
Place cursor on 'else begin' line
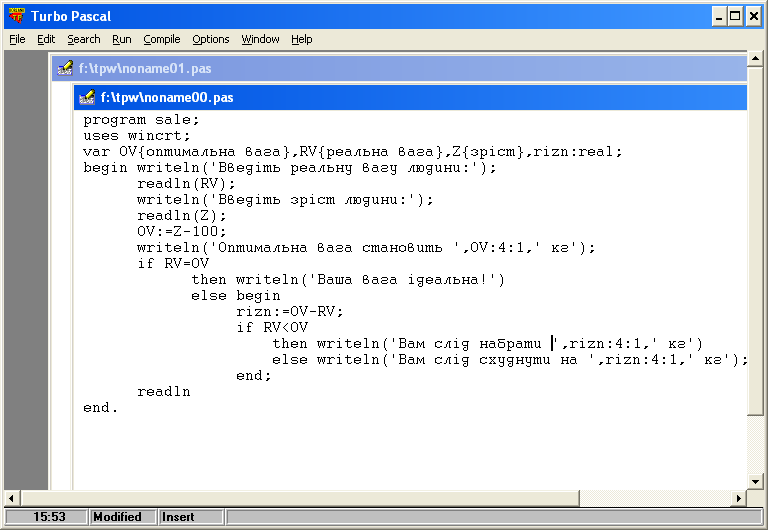[236, 295]
